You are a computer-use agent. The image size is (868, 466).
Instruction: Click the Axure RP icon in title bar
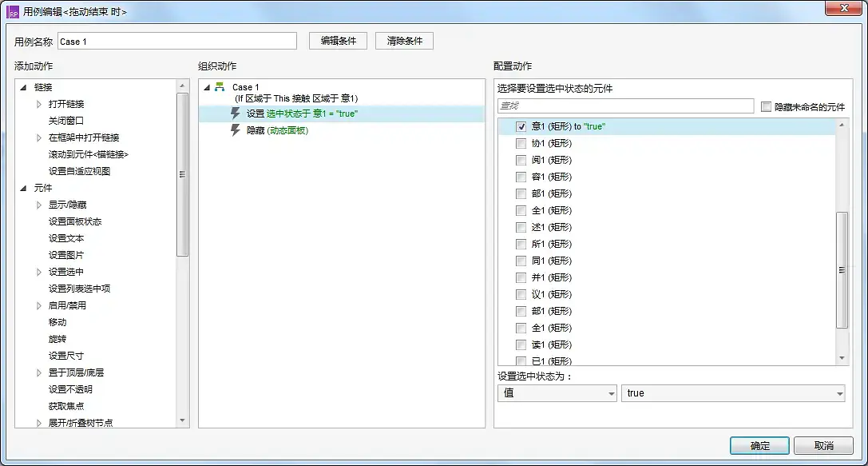tap(13, 12)
